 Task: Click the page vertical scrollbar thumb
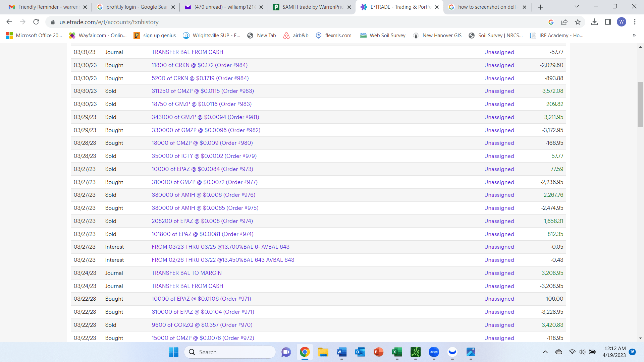click(640, 104)
